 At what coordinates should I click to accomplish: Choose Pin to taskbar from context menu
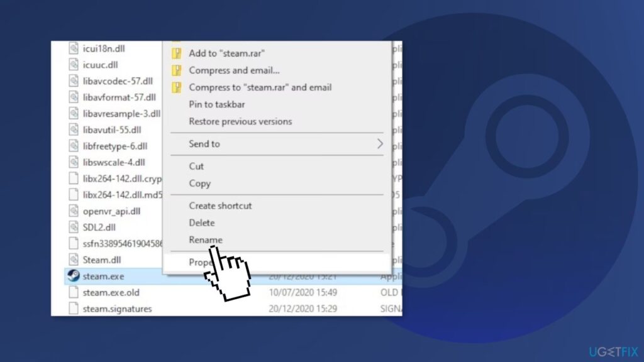217,104
